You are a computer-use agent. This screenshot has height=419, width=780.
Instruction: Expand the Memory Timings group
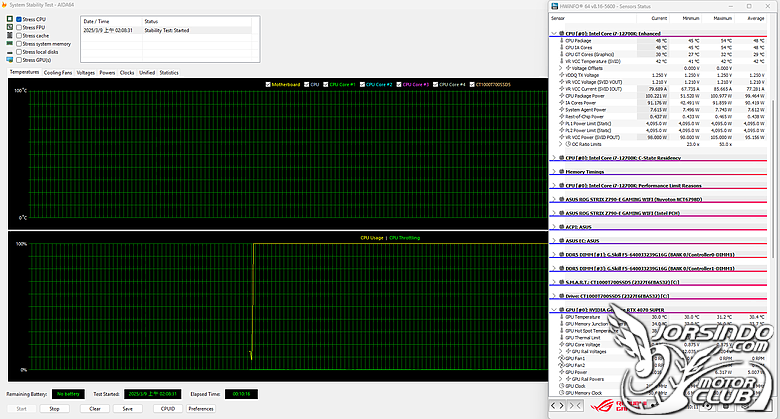pyautogui.click(x=554, y=172)
